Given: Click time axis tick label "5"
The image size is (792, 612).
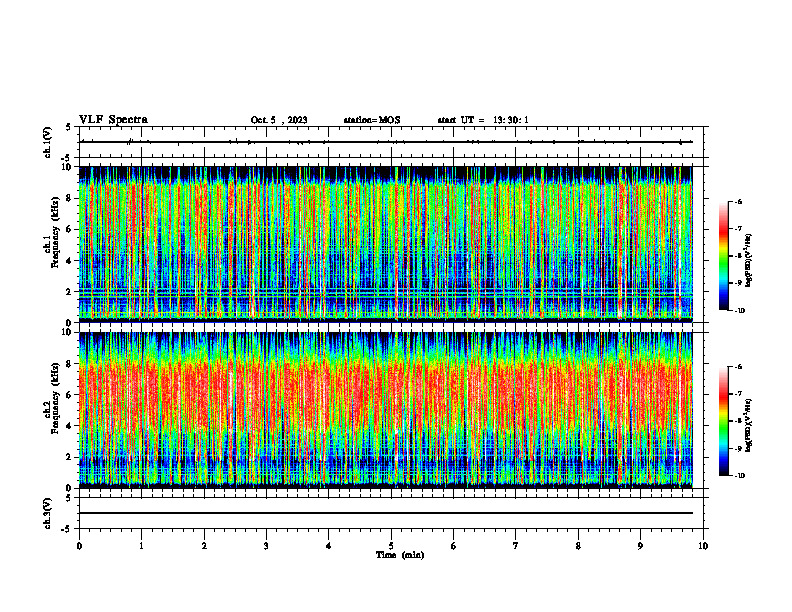Looking at the screenshot, I should 391,546.
